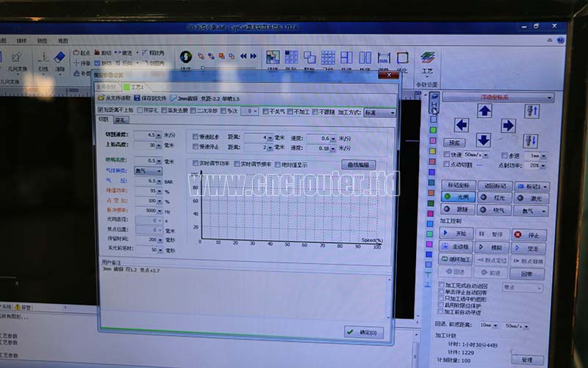This screenshot has height=368, width=588.
Task: Enable 绝对值显示 absolute value checkbox
Action: tap(278, 164)
